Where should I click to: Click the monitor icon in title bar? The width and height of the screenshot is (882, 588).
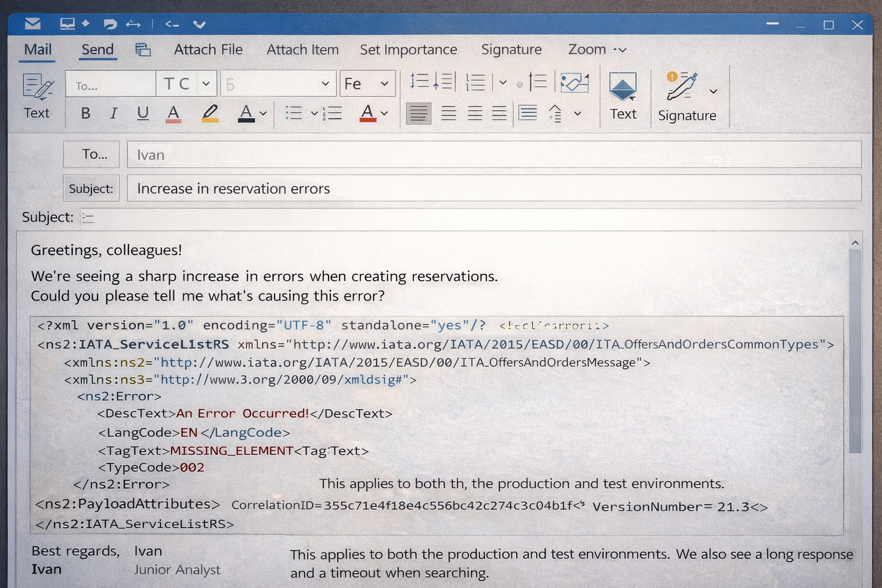coord(68,24)
